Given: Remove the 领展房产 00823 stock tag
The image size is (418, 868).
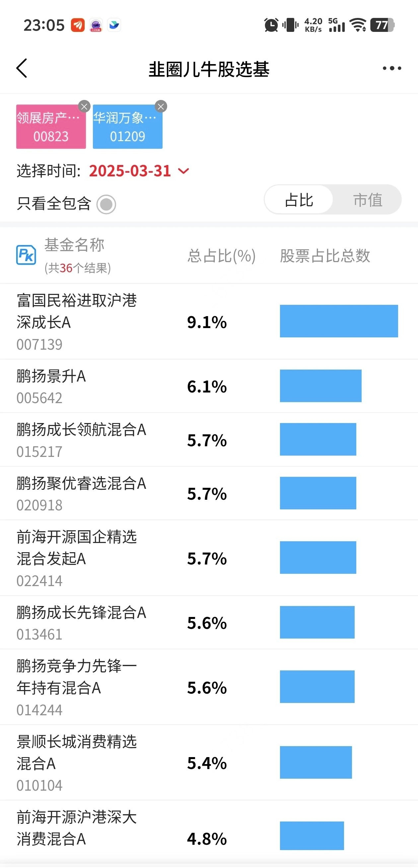Looking at the screenshot, I should point(84,107).
